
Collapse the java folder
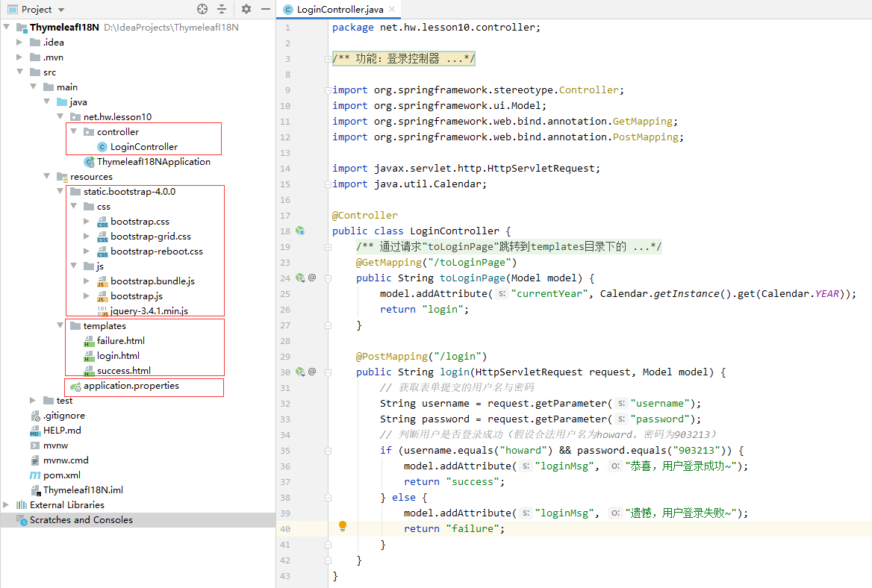[47, 101]
